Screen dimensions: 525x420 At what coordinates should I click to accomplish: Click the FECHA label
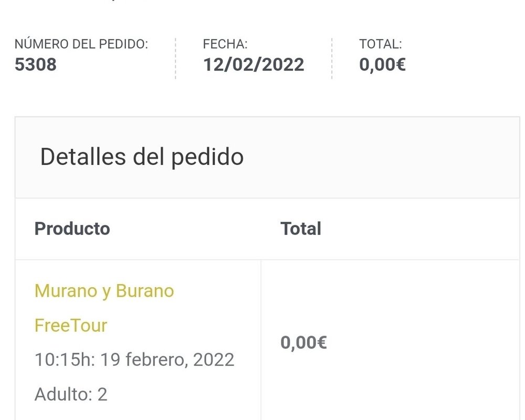[225, 44]
